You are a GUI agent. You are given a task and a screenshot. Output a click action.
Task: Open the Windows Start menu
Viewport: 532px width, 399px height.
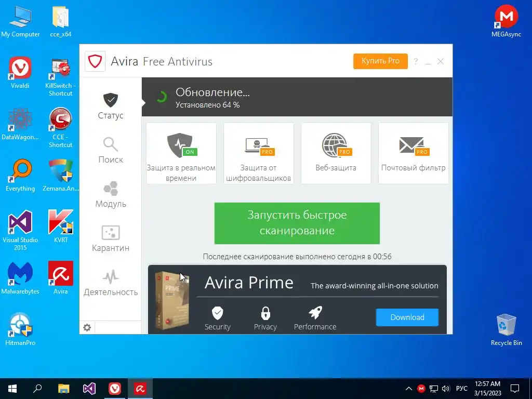click(x=12, y=389)
